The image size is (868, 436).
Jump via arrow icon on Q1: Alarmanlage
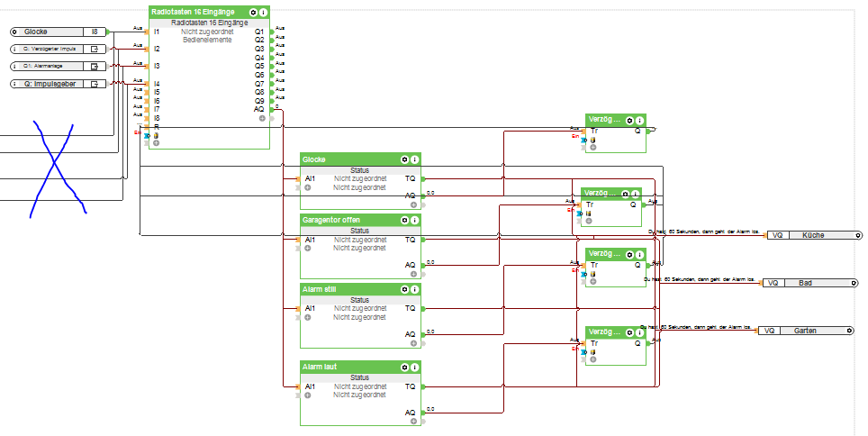point(95,66)
